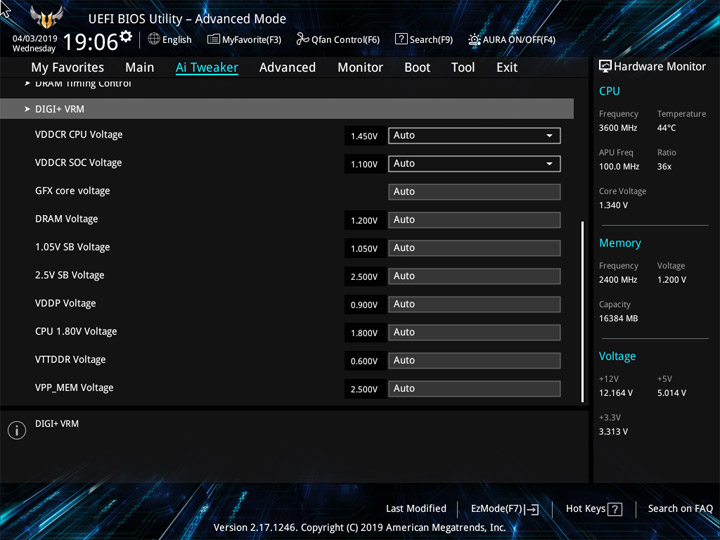Image resolution: width=720 pixels, height=540 pixels.
Task: Click the 36x ratio reading
Action: [664, 167]
